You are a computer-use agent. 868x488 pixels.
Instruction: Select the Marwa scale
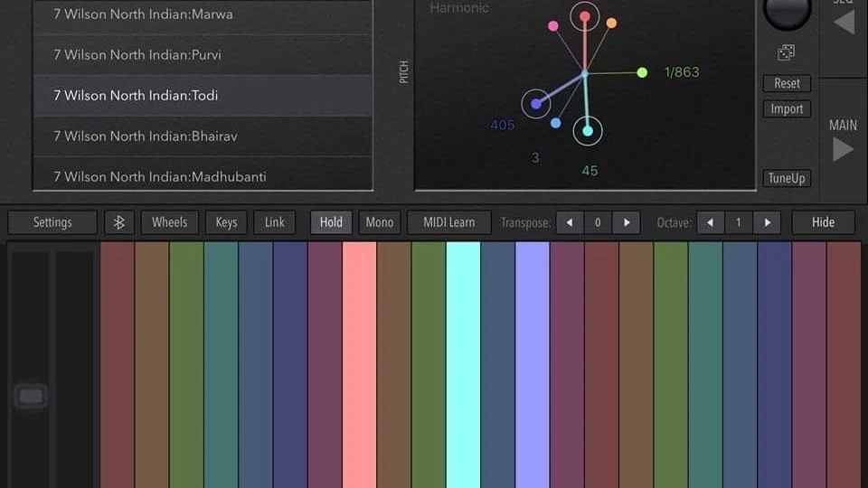coord(203,15)
